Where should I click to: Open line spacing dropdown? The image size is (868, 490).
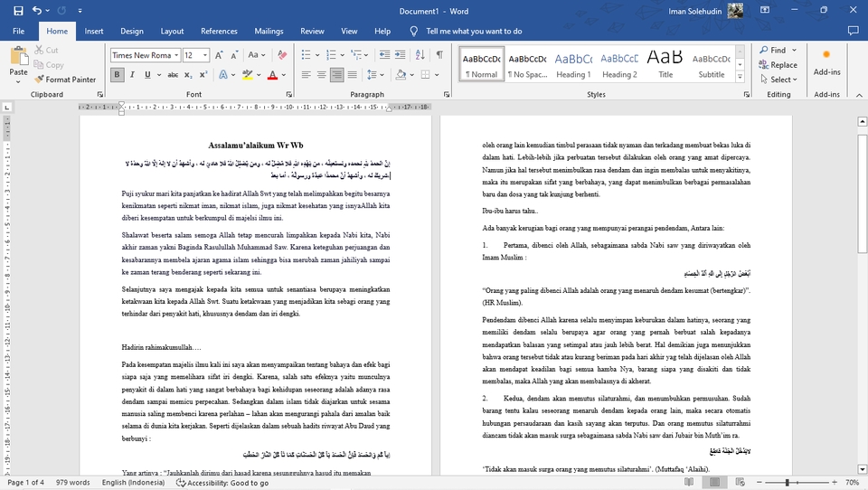pos(375,75)
